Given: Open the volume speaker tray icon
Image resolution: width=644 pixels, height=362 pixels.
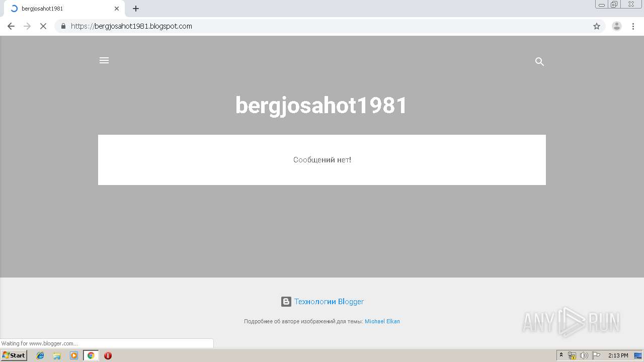Looking at the screenshot, I should (584, 355).
